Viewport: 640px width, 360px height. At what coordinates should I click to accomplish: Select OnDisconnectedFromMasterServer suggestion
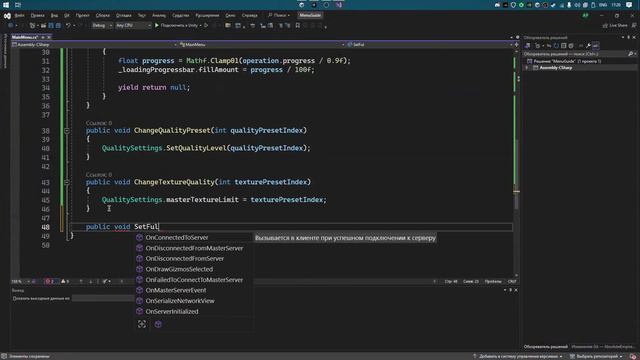(193, 248)
